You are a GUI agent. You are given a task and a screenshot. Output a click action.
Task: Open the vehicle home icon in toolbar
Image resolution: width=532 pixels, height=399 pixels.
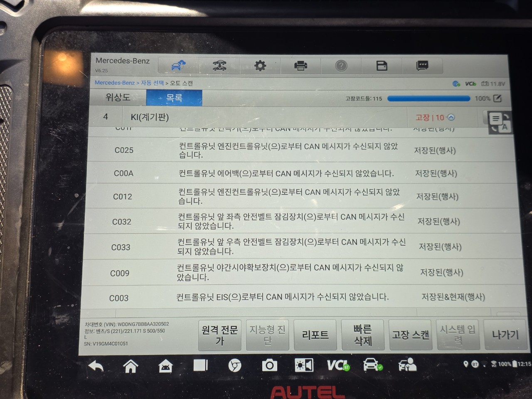coord(179,66)
